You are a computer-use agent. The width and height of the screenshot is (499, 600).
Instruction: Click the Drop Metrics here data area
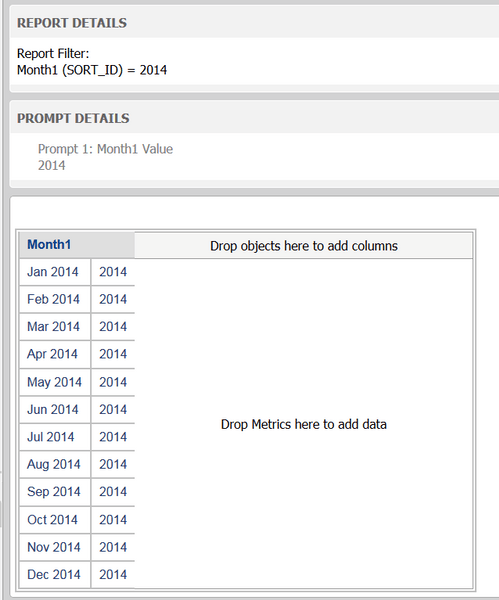[304, 424]
